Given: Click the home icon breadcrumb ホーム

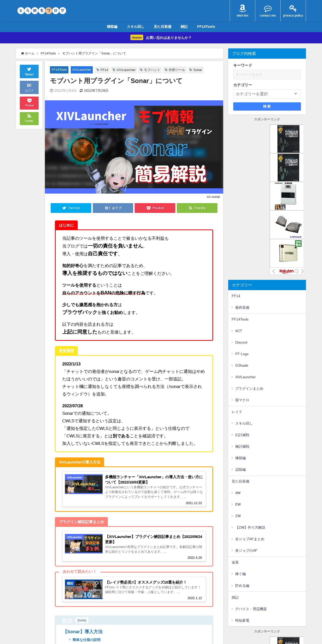Looking at the screenshot, I should point(28,53).
